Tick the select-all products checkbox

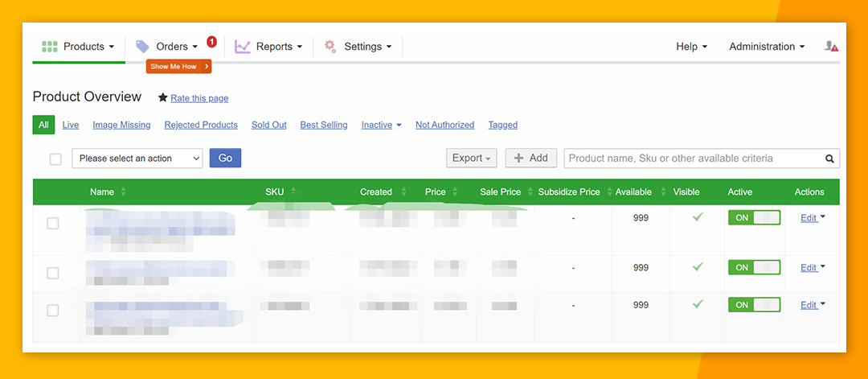[x=55, y=159]
